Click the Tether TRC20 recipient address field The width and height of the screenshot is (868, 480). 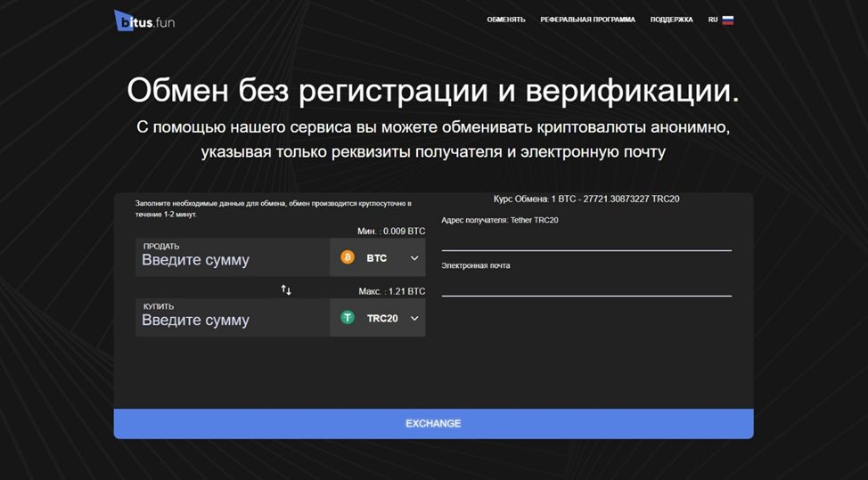(x=586, y=240)
